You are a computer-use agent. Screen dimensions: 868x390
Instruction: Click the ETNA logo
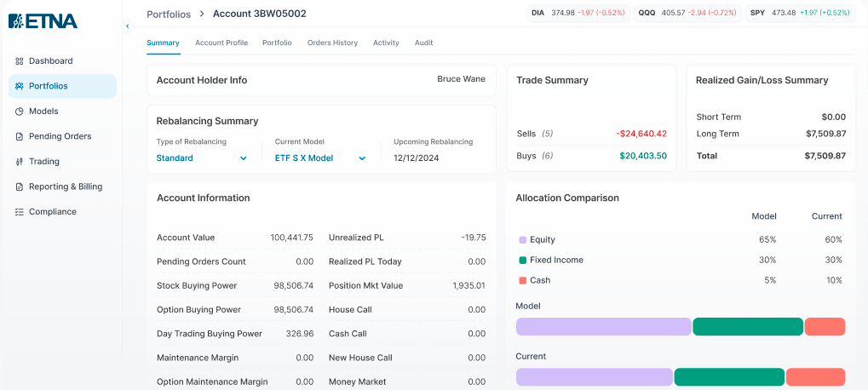43,21
